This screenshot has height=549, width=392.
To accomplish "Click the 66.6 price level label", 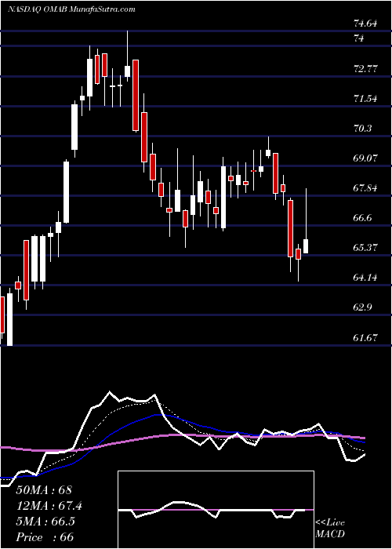I will pyautogui.click(x=363, y=218).
